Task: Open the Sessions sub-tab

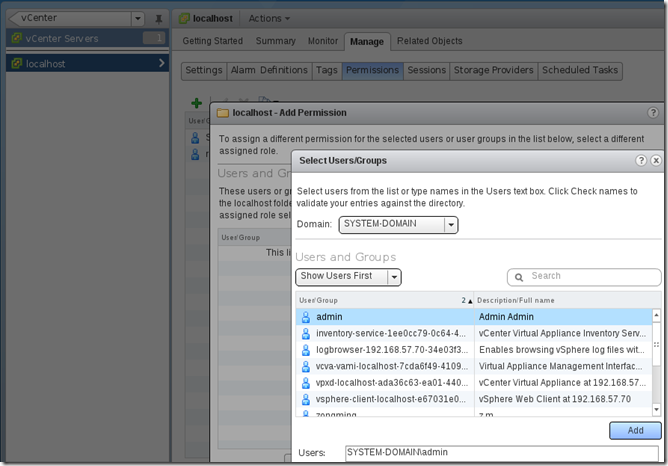Action: point(426,70)
